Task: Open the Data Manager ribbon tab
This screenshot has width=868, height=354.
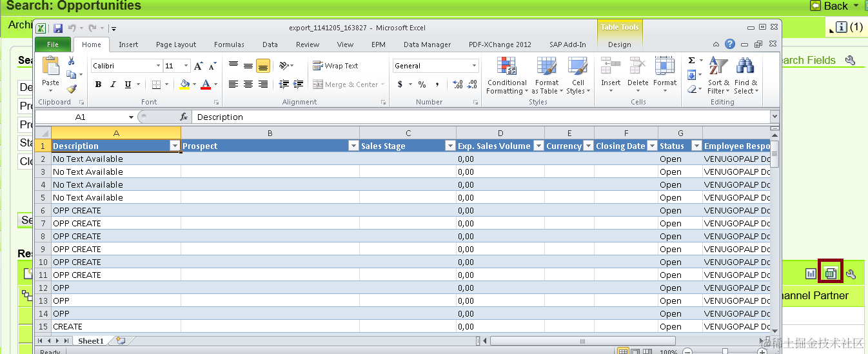Action: pos(427,44)
